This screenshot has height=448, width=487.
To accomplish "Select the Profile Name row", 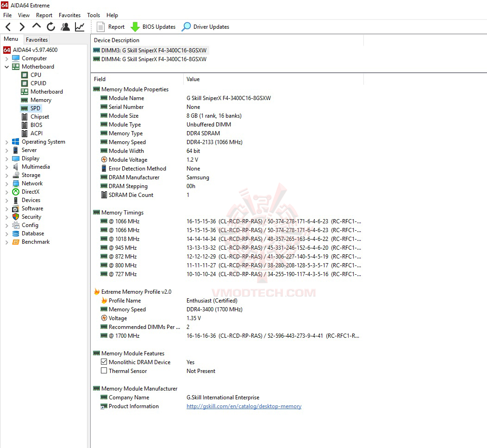I will [x=228, y=301].
